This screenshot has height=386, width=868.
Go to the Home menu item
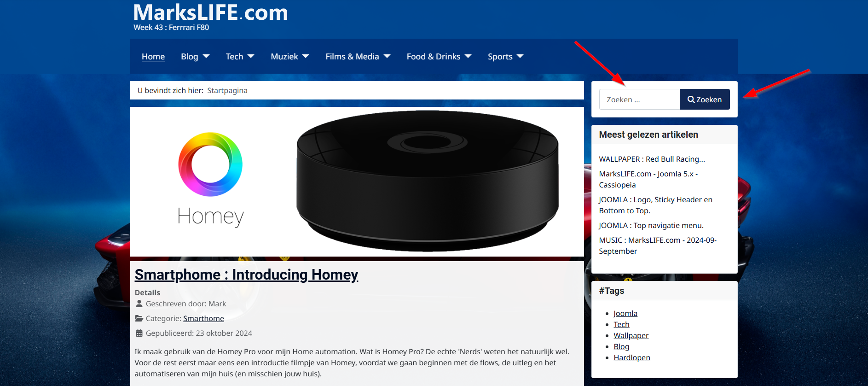pos(153,57)
